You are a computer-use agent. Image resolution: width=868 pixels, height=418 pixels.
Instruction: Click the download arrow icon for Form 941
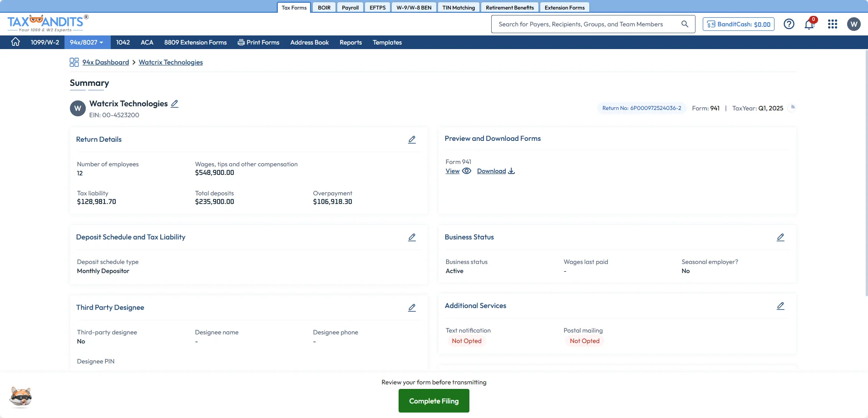512,171
